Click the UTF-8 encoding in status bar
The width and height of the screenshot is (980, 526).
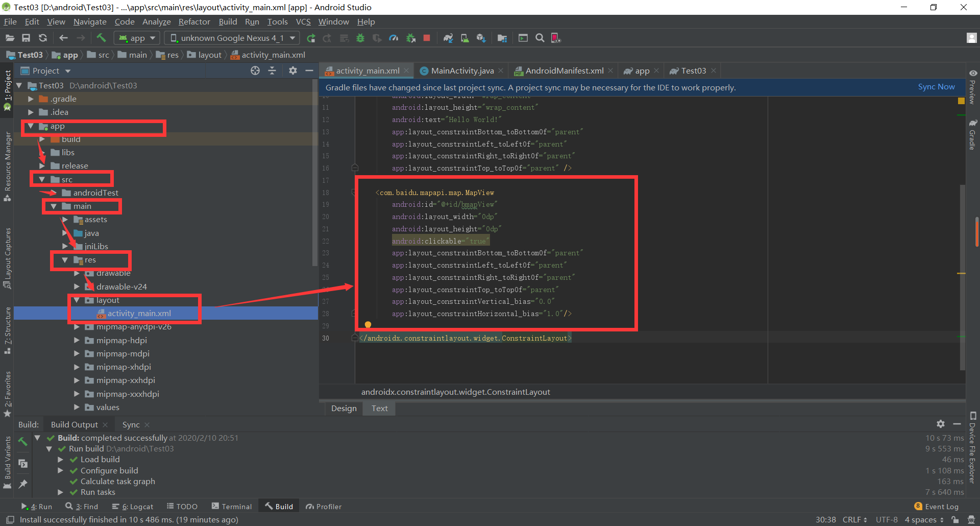887,519
